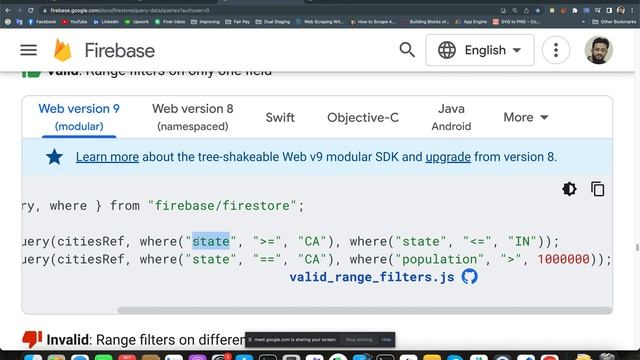Viewport: 640px width, 360px height.
Task: Follow the upgrade link
Action: pos(448,157)
